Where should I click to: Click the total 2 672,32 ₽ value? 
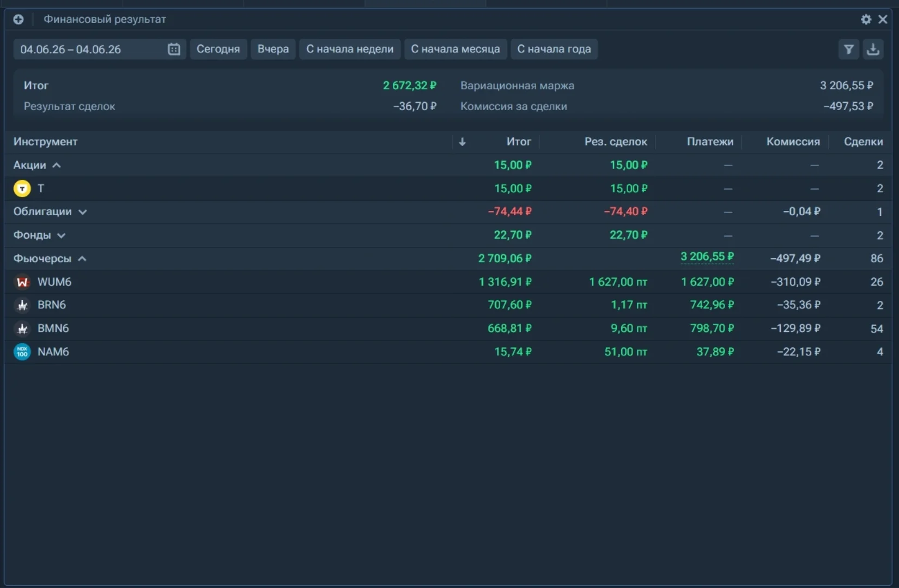coord(410,86)
